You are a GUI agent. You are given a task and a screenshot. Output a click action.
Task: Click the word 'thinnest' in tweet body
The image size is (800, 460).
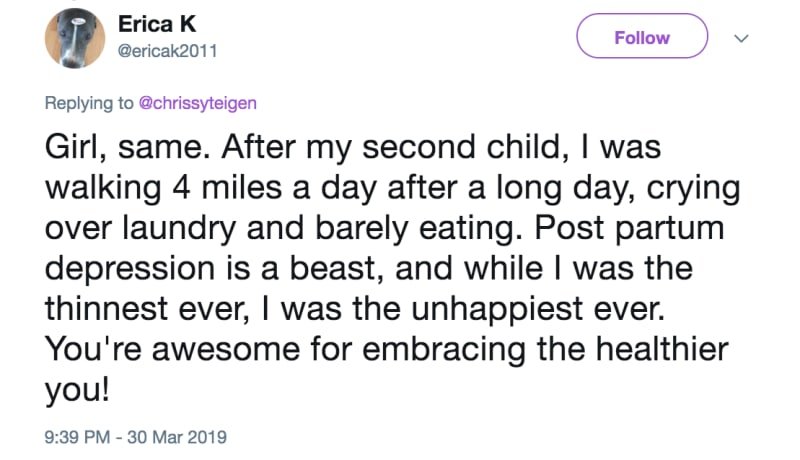coord(106,309)
